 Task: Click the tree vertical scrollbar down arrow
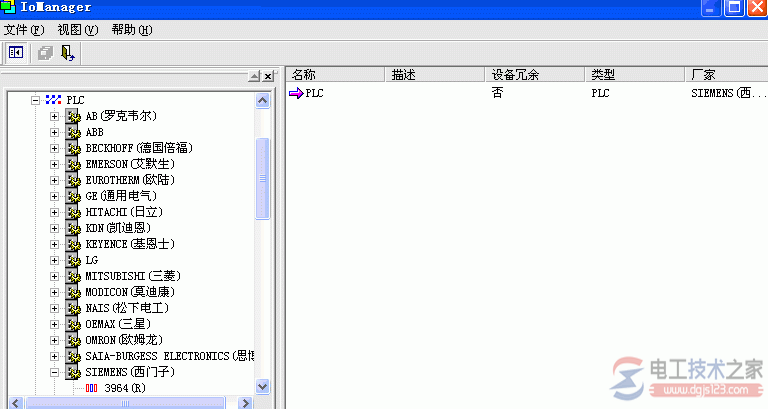point(263,386)
